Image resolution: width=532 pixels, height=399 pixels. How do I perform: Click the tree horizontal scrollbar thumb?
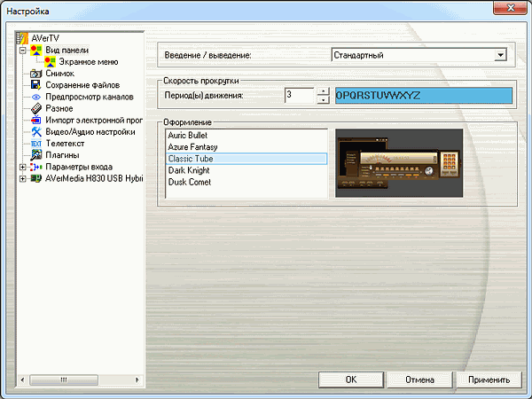[64, 380]
